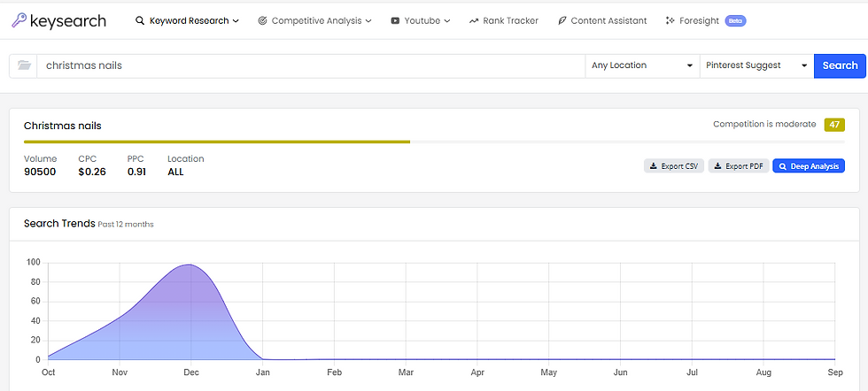Run Deep Analysis on the keyword

tap(809, 165)
